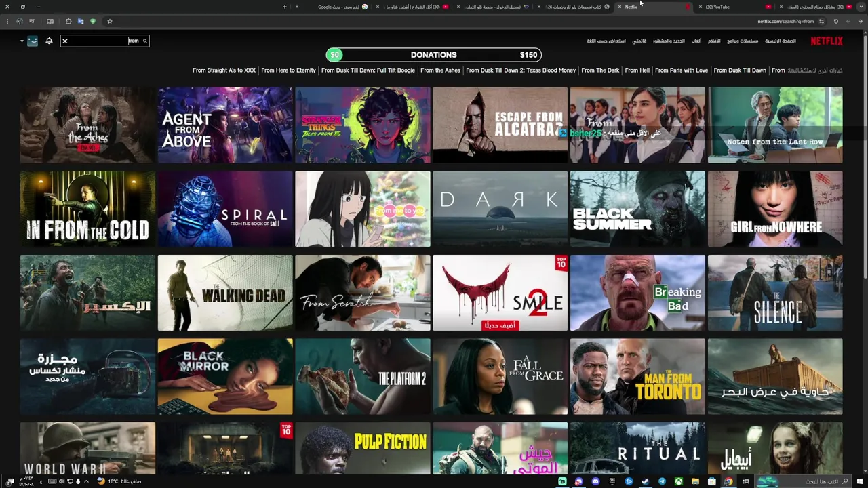This screenshot has height=488, width=868.
Task: Open 'Agent from Above' title thumbnail
Action: [x=225, y=125]
